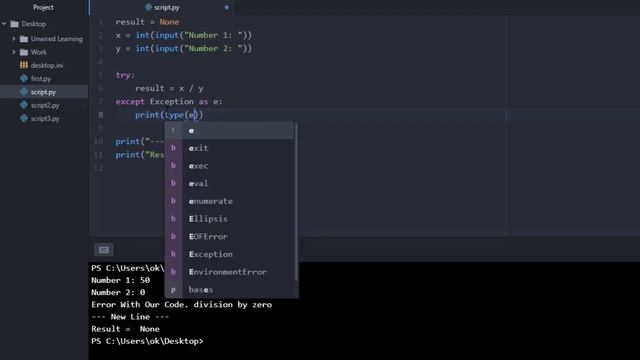Expand the Work folder chevron
The height and width of the screenshot is (360, 640).
coord(13,52)
